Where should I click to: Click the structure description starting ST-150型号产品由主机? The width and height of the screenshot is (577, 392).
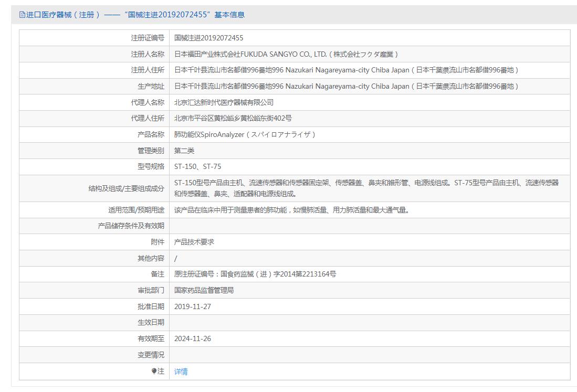(366, 188)
